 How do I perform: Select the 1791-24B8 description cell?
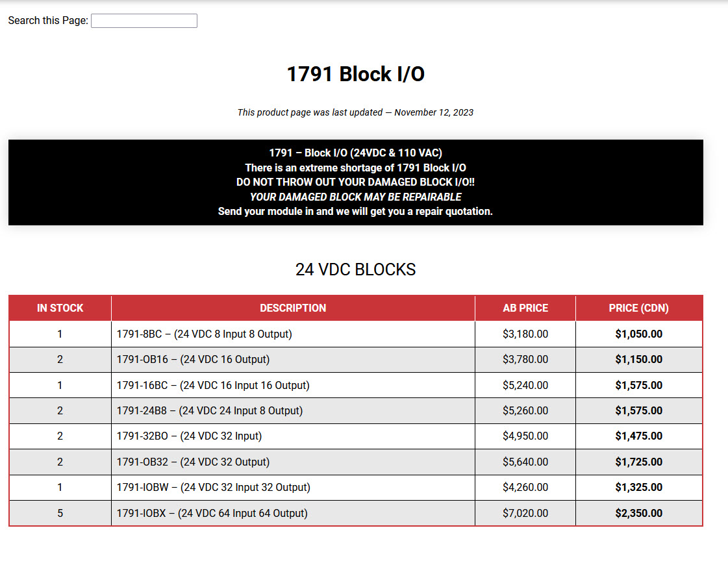(210, 411)
